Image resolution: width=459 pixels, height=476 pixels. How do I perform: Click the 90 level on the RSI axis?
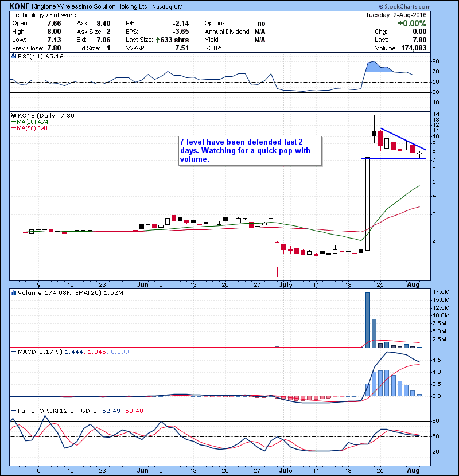436,61
